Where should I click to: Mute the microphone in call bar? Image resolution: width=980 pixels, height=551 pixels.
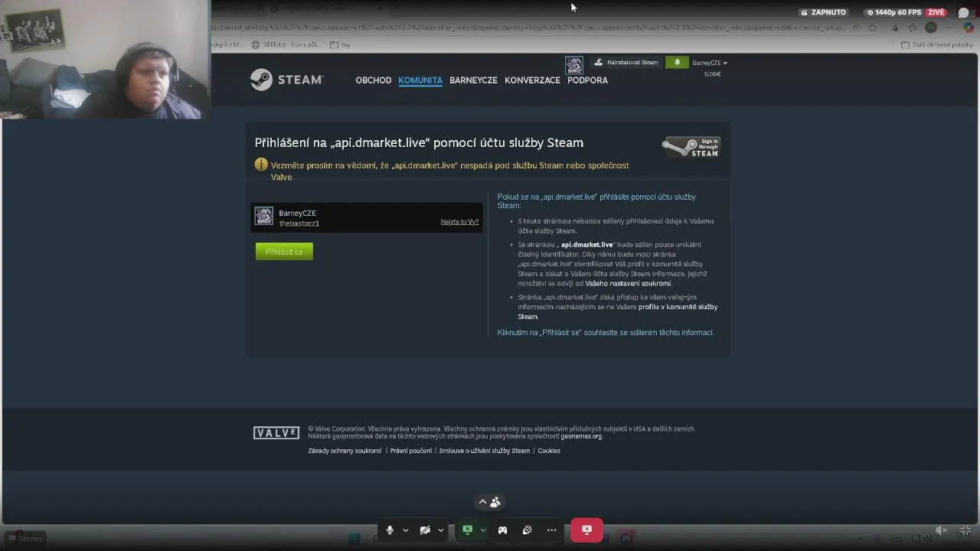coord(390,530)
